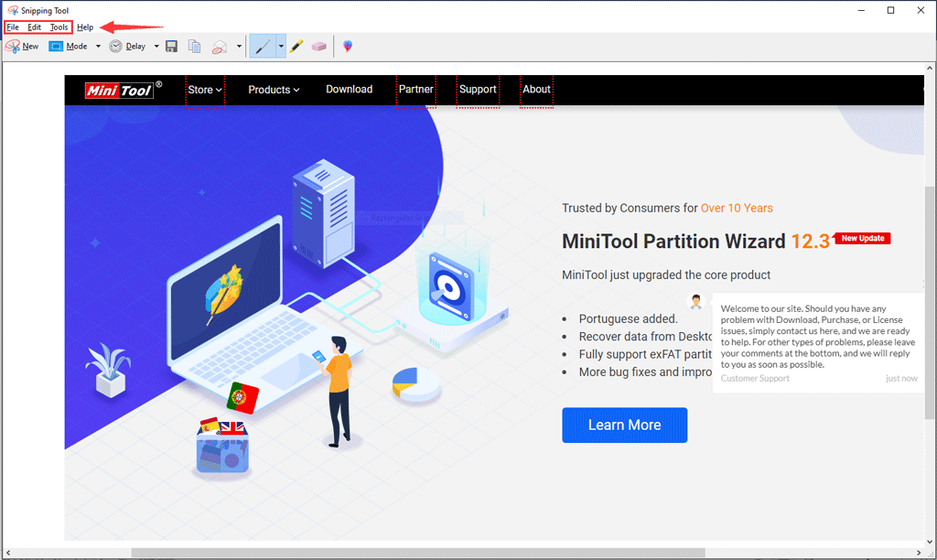937x560 pixels.
Task: Expand the Mode dropdown arrow
Action: pyautogui.click(x=97, y=46)
